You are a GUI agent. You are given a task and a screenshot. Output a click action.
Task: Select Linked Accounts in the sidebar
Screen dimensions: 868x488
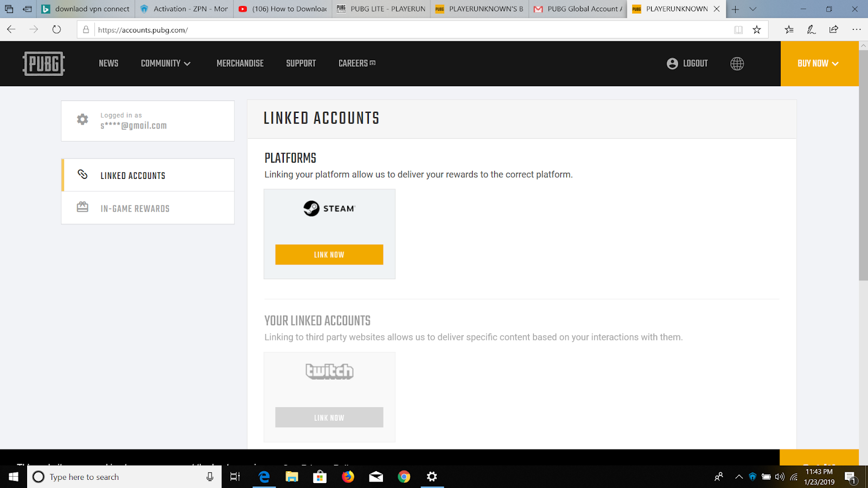(148, 175)
